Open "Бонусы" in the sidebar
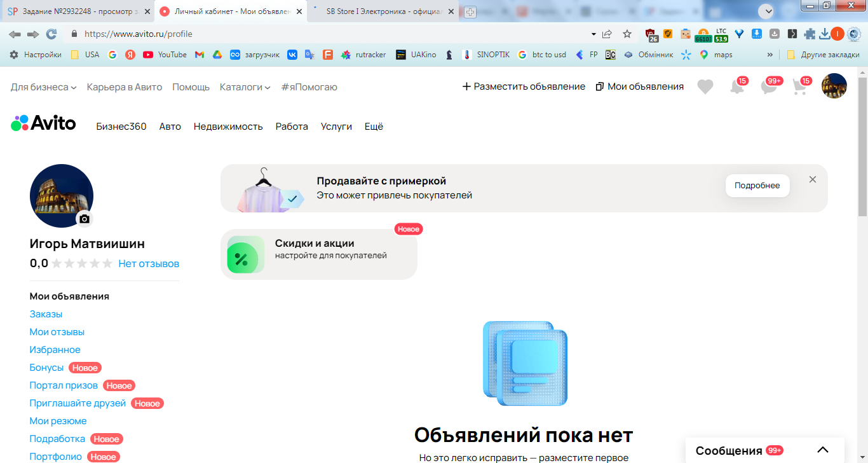868x463 pixels. (47, 368)
